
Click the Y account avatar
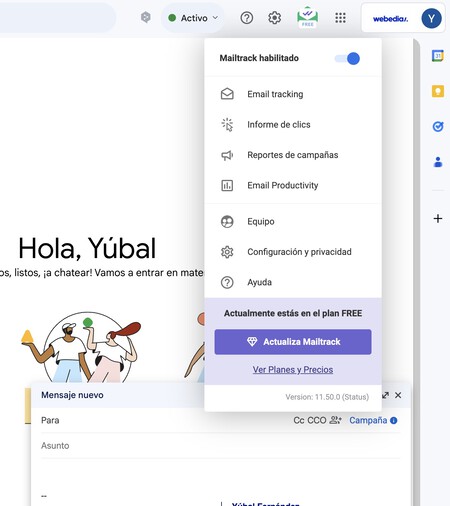pos(431,18)
